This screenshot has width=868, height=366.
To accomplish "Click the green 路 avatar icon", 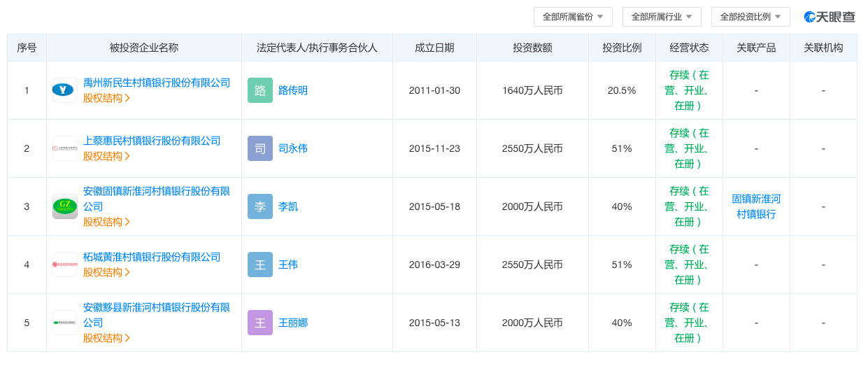I will (x=260, y=90).
